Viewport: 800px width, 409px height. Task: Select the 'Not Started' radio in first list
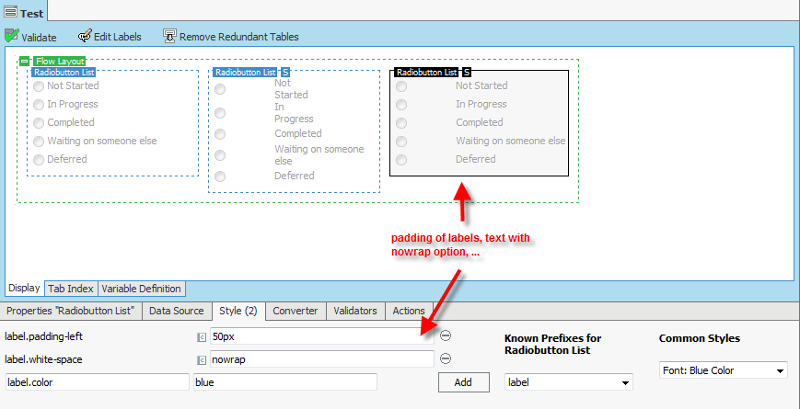coord(39,87)
